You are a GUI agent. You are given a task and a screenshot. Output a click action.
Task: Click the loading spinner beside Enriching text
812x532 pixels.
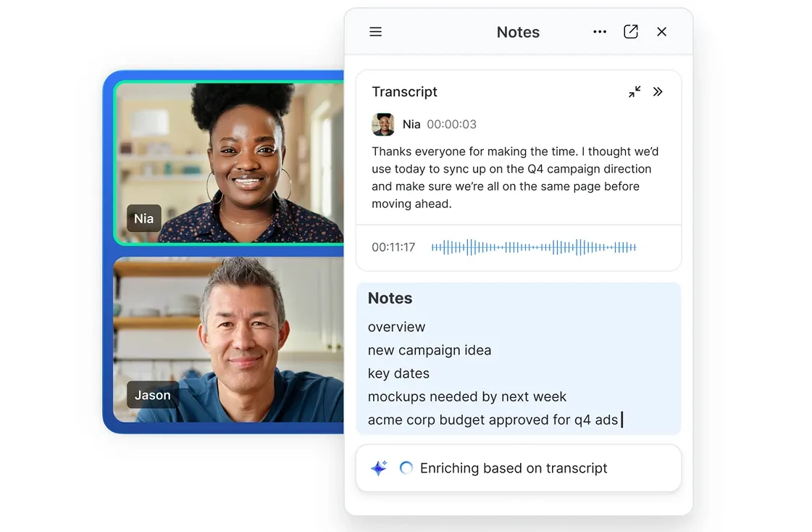click(x=406, y=468)
